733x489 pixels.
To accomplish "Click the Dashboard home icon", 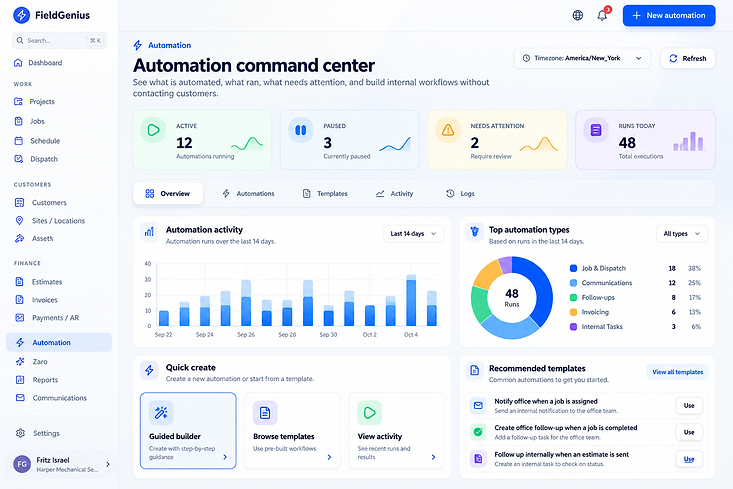I will (x=18, y=63).
